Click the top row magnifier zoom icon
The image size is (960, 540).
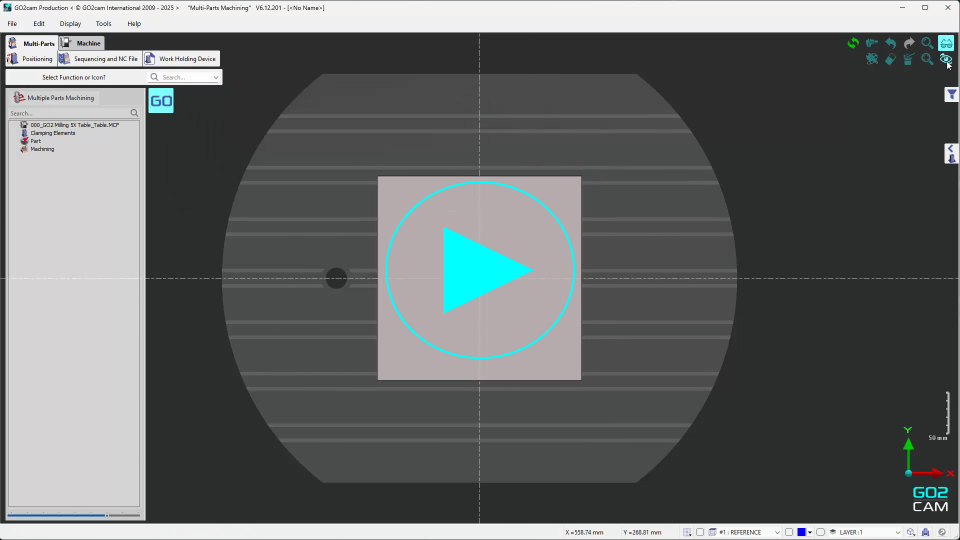(928, 43)
